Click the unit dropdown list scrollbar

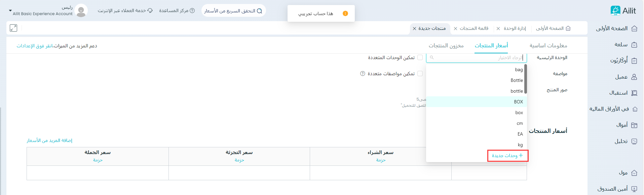coord(525,79)
